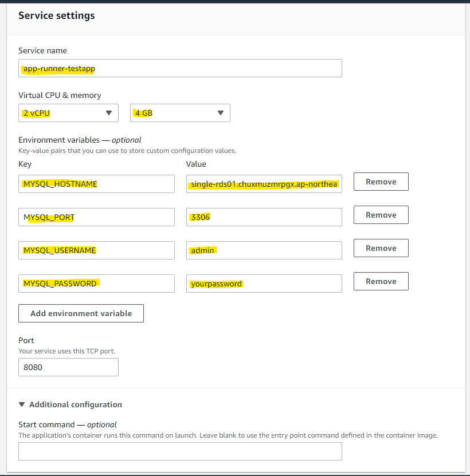Image resolution: width=470 pixels, height=476 pixels.
Task: Click the 2 vCPU dropdown arrow
Action: pos(109,113)
